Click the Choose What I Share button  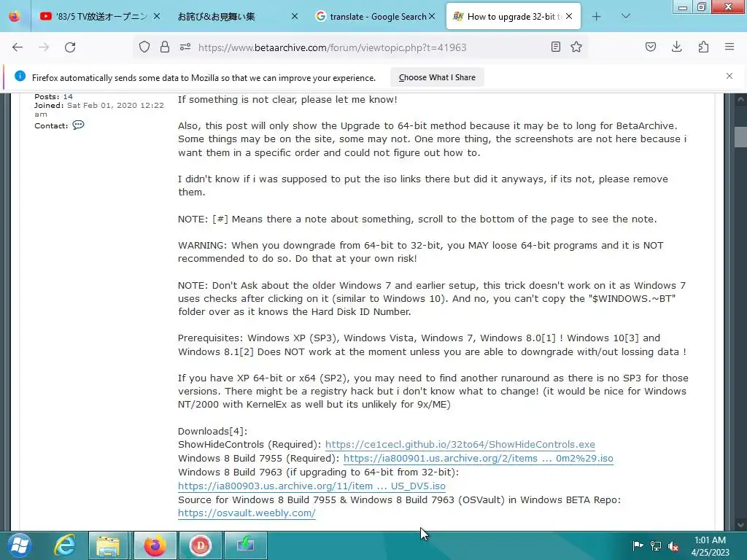(x=437, y=77)
